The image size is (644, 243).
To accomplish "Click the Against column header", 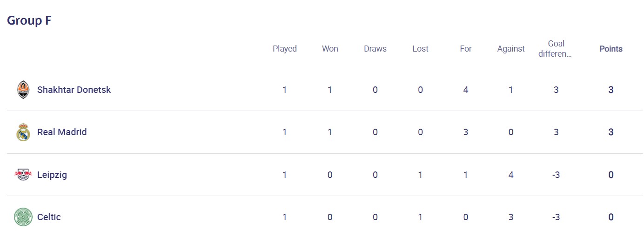I will pos(511,49).
